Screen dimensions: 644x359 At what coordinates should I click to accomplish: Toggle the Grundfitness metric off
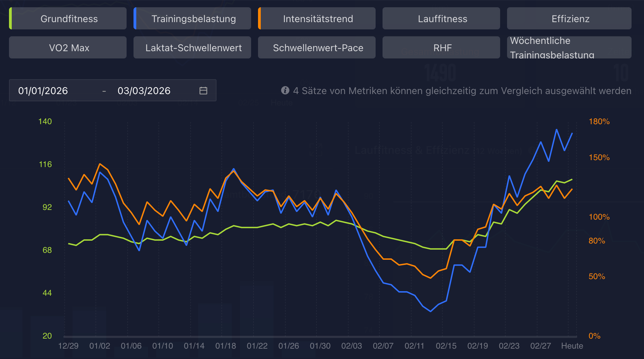coord(69,19)
